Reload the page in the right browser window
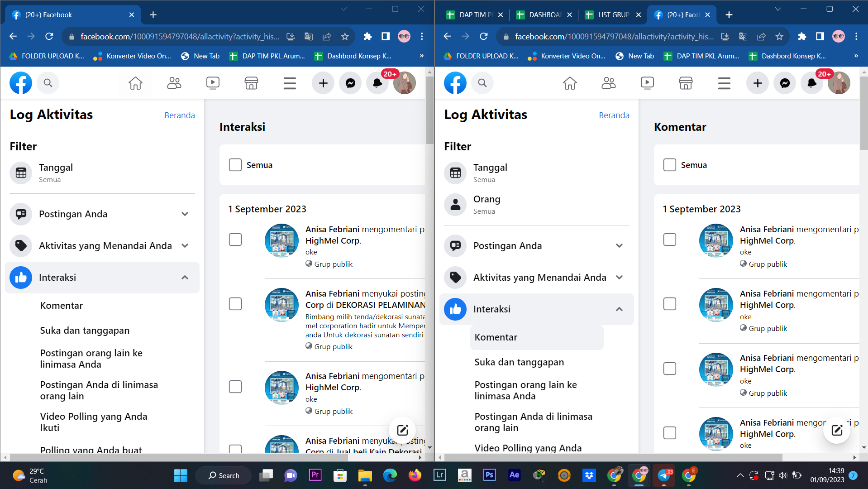868x489 pixels. click(483, 37)
